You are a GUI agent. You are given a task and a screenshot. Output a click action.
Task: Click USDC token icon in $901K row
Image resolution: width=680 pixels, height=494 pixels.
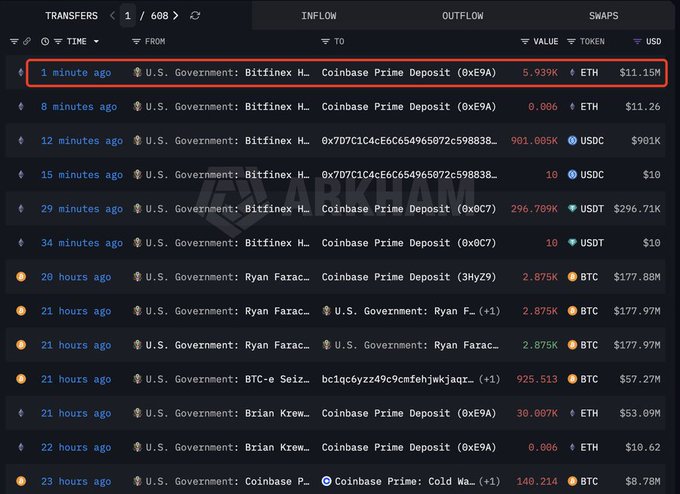[572, 141]
